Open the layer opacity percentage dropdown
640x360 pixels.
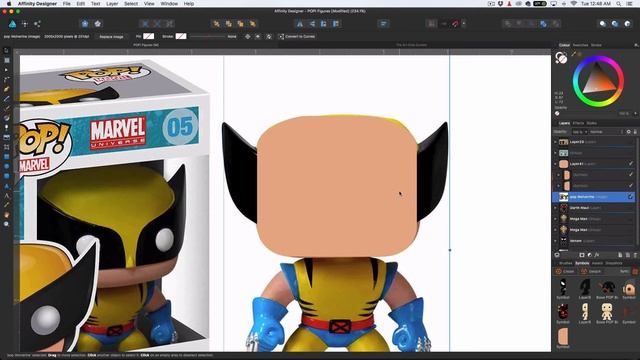coord(579,132)
